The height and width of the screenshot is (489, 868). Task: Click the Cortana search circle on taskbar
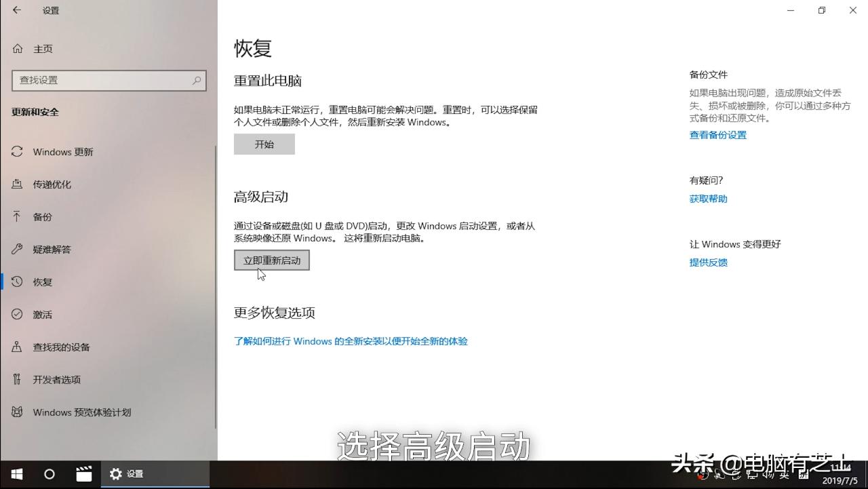point(48,474)
